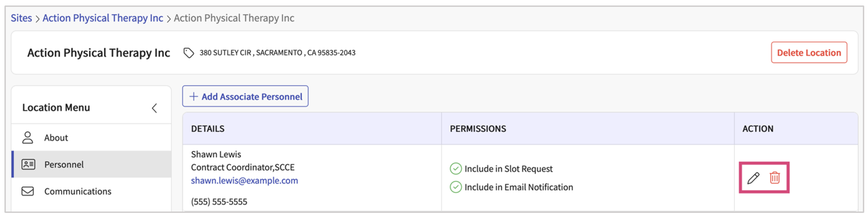
Task: Click the PERMISSIONS column header
Action: click(x=478, y=129)
